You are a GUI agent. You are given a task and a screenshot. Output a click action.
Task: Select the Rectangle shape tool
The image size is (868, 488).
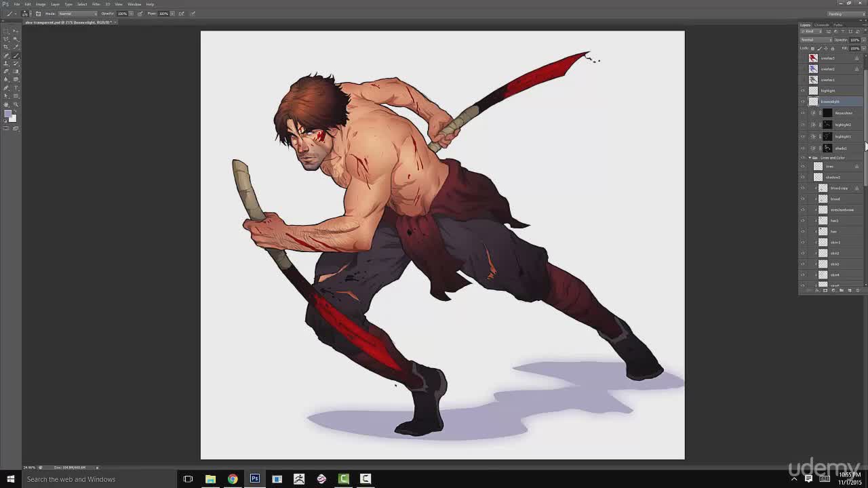pyautogui.click(x=16, y=96)
